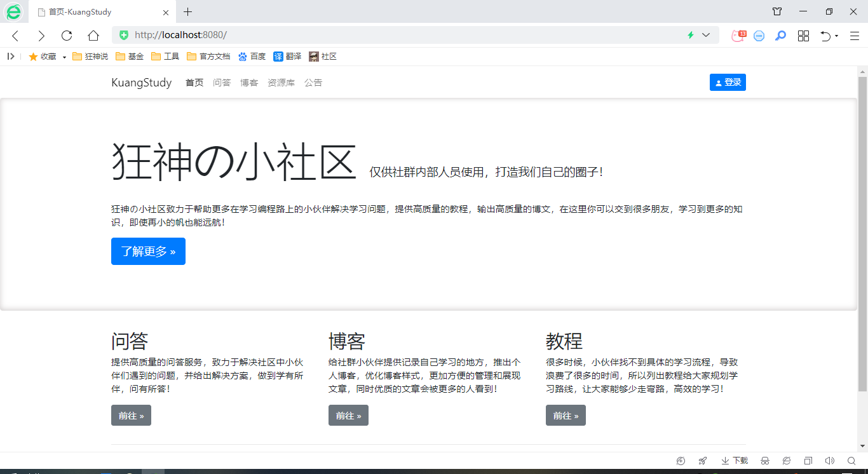This screenshot has width=868, height=474.
Task: Open the 社区 bookmark
Action: tap(323, 57)
